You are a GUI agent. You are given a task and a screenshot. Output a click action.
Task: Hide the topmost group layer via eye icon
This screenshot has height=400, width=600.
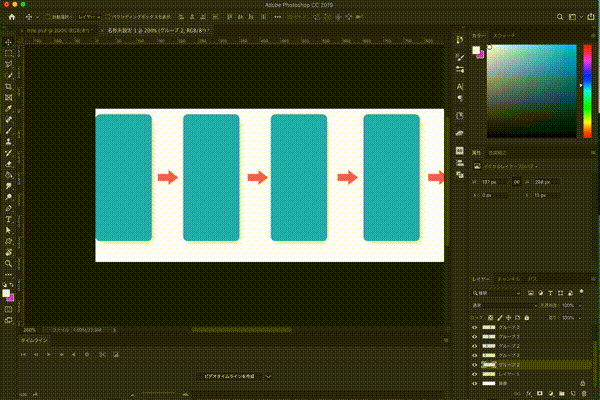tap(475, 327)
